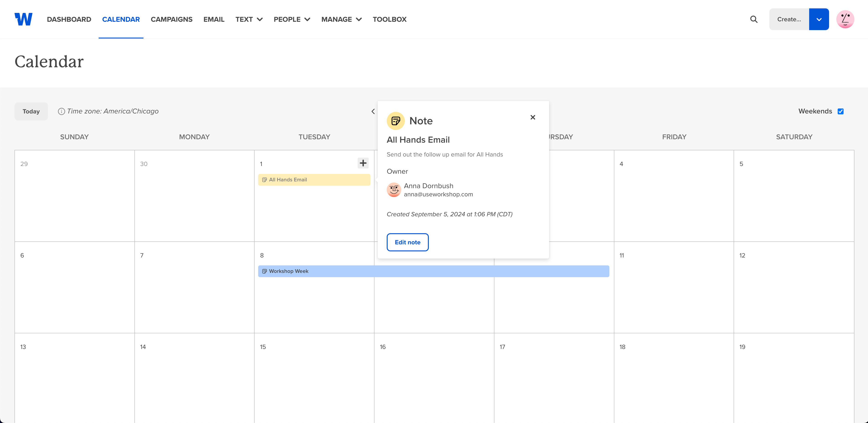Screen dimensions: 868x423
Task: Click the Edit note button
Action: coord(407,242)
